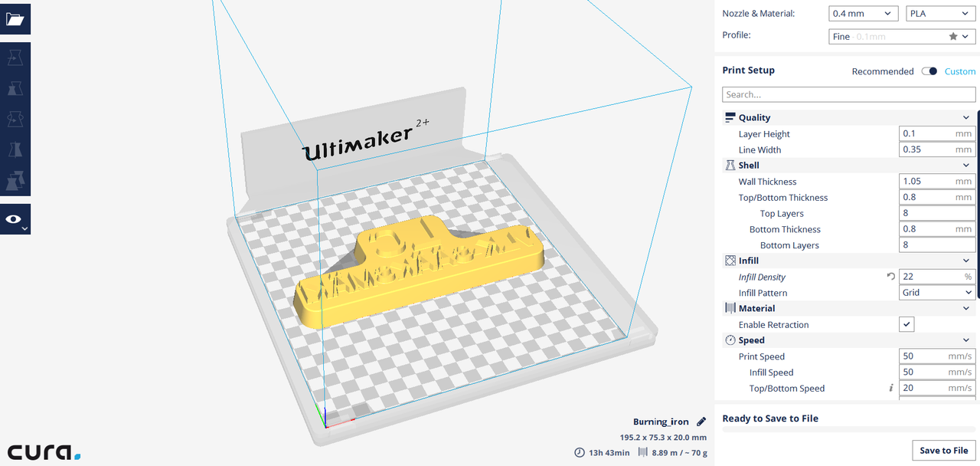Click the 'Enable Retraction' setting label
Image resolution: width=980 pixels, height=466 pixels.
773,325
